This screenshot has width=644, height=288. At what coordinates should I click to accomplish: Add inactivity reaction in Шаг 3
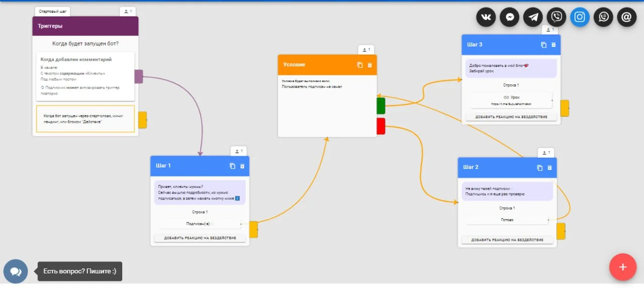tap(511, 117)
